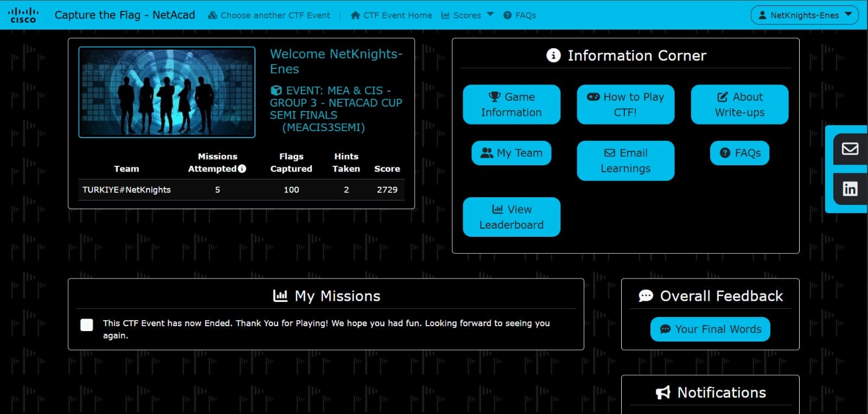Screen dimensions: 868x414
Task: Open the LinkedIn side icon
Action: [x=850, y=189]
